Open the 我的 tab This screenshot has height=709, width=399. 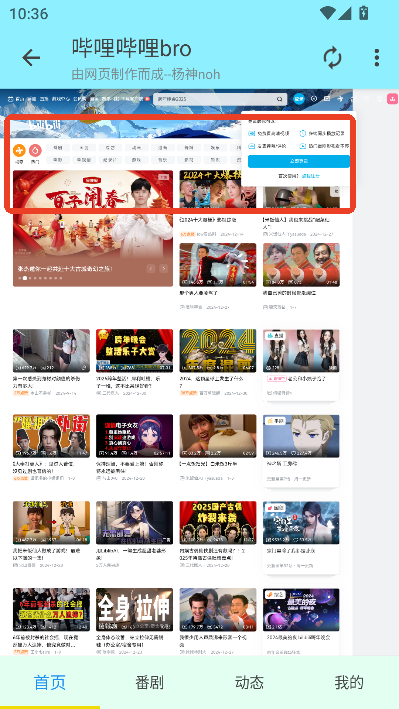click(x=349, y=682)
